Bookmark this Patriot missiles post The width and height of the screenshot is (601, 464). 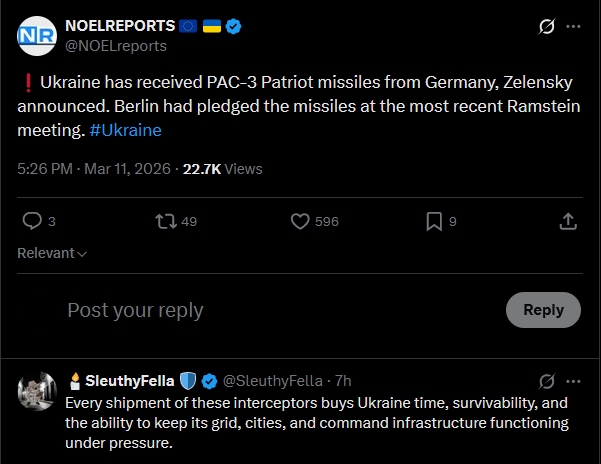(433, 221)
